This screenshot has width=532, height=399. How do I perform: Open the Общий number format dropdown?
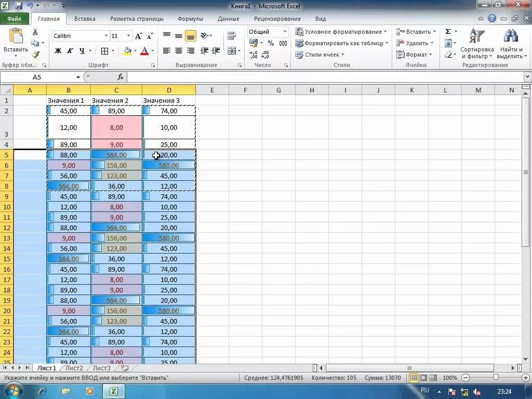[285, 32]
